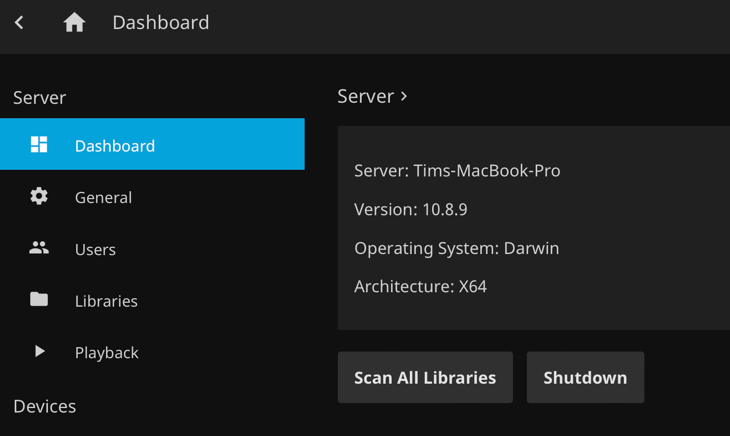Click the Users people icon

39,248
